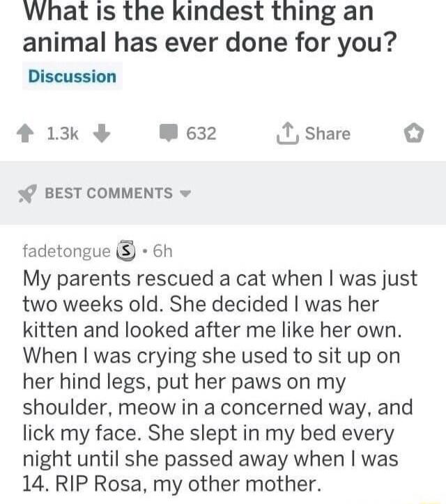Click the rocket icon beside Best Comments

(26, 194)
